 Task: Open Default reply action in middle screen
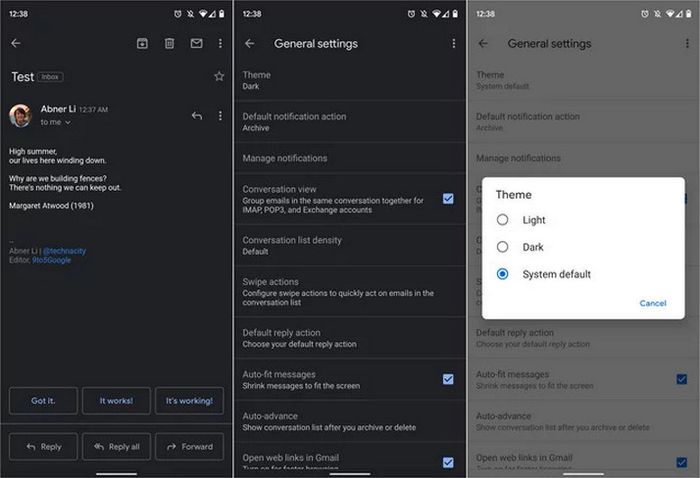click(x=350, y=338)
